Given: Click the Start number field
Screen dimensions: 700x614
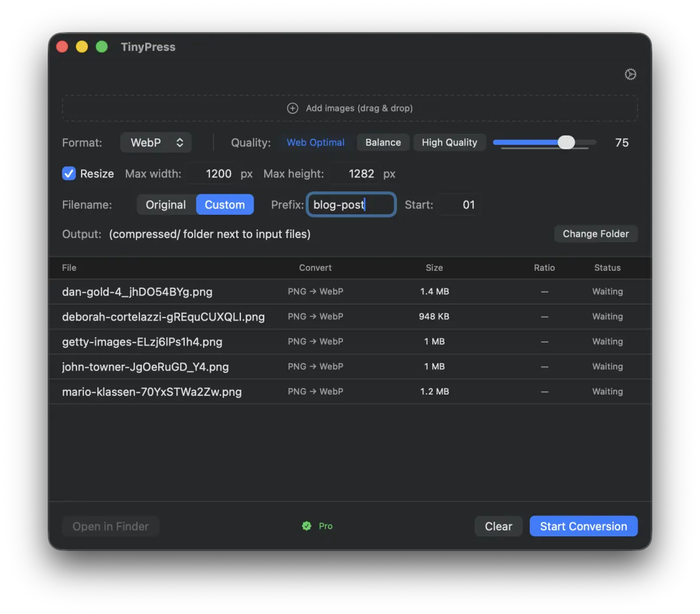Looking at the screenshot, I should (x=460, y=205).
